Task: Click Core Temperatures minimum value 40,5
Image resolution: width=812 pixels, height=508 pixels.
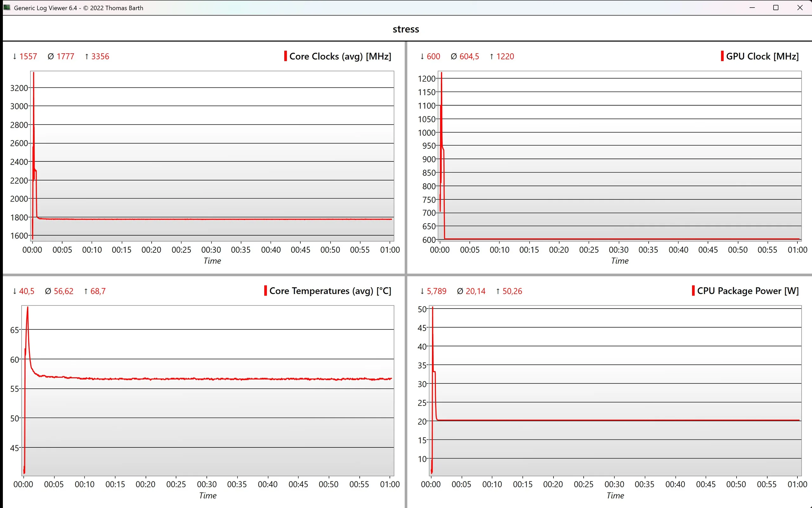Action: pos(27,291)
